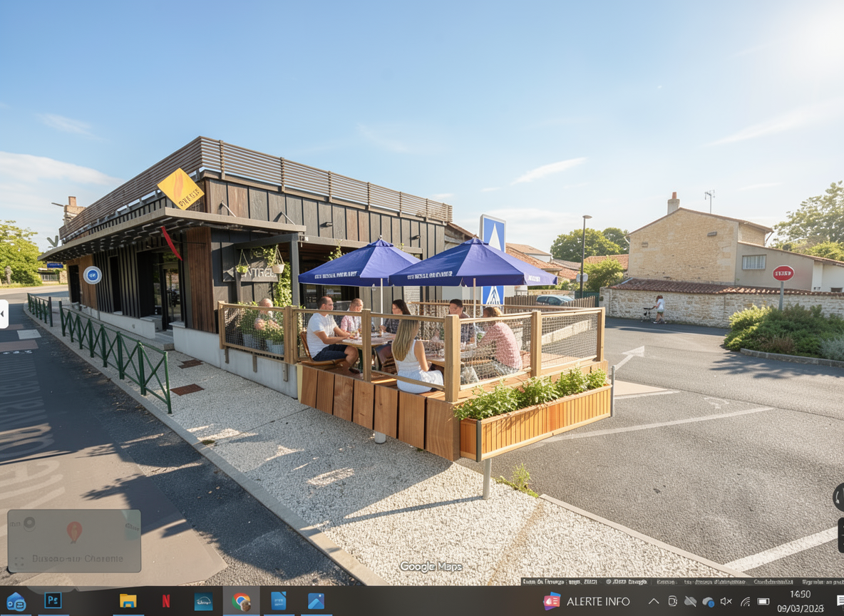Open the blue document app icon
The height and width of the screenshot is (616, 844).
279,601
